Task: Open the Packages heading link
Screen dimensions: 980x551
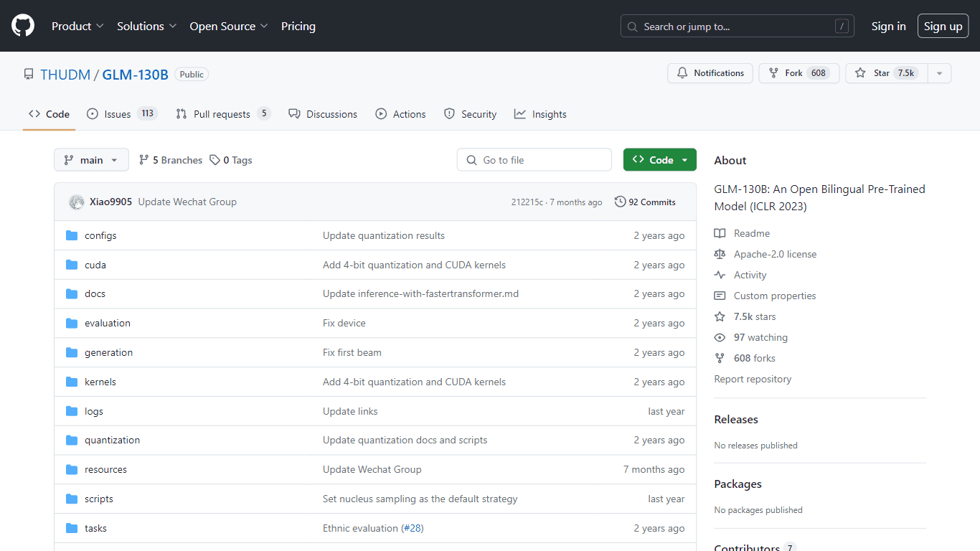Action: coord(738,484)
